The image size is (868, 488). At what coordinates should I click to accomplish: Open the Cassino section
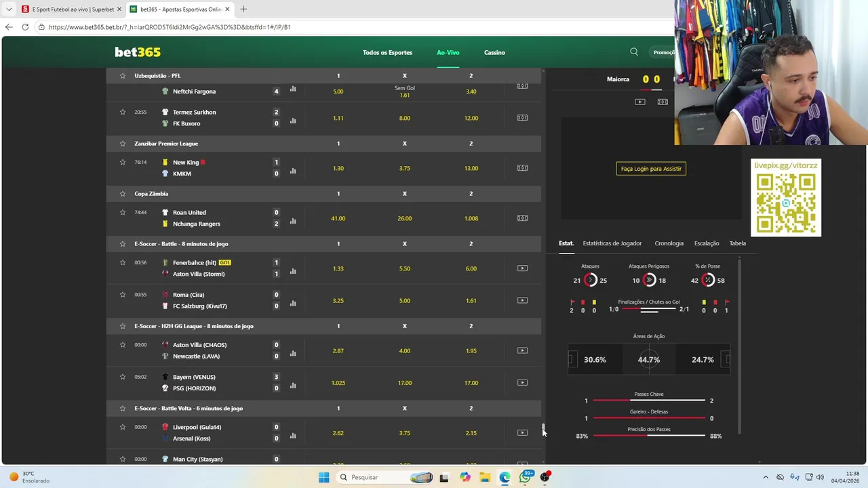pyautogui.click(x=494, y=53)
